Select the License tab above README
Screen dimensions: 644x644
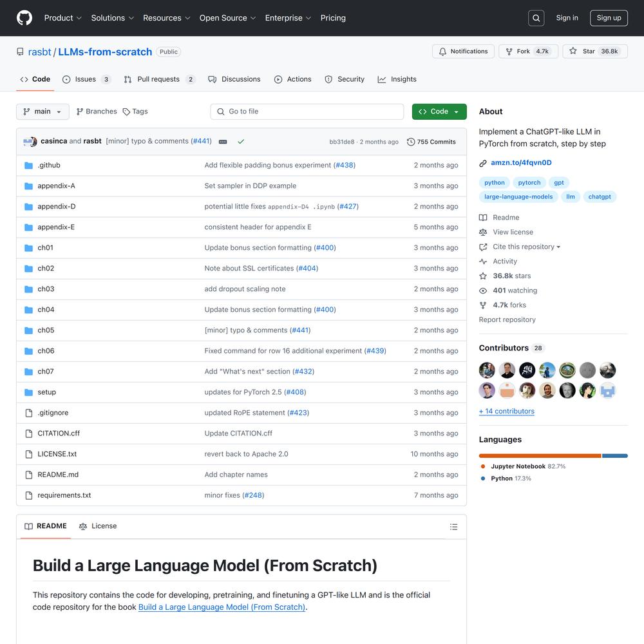point(98,526)
